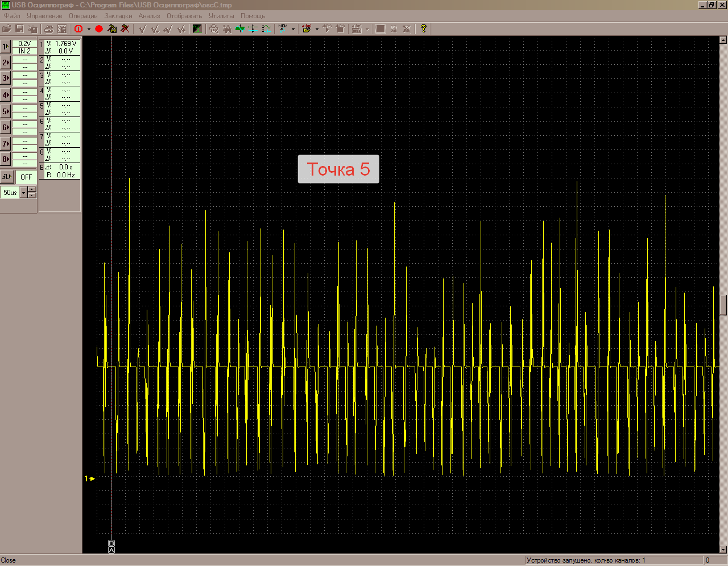Click the A:B:C stop icon
The image size is (728, 566).
tap(340, 28)
